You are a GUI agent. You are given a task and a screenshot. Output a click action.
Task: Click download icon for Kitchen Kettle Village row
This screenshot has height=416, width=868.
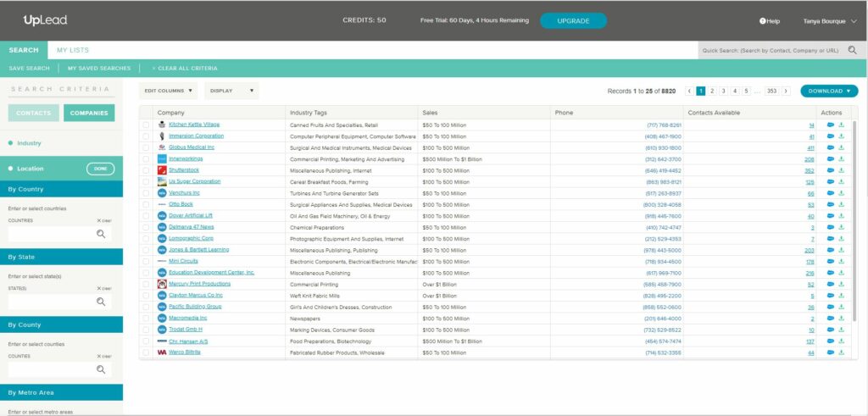click(x=842, y=125)
